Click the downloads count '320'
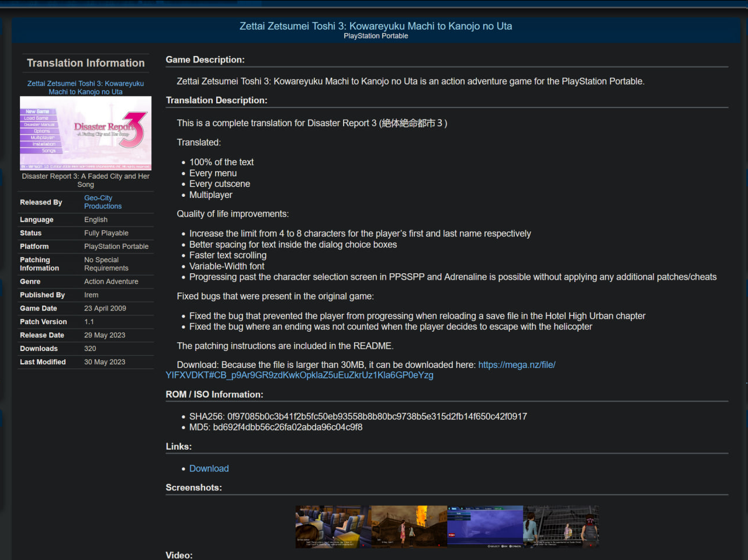Image resolution: width=748 pixels, height=560 pixels. tap(90, 349)
